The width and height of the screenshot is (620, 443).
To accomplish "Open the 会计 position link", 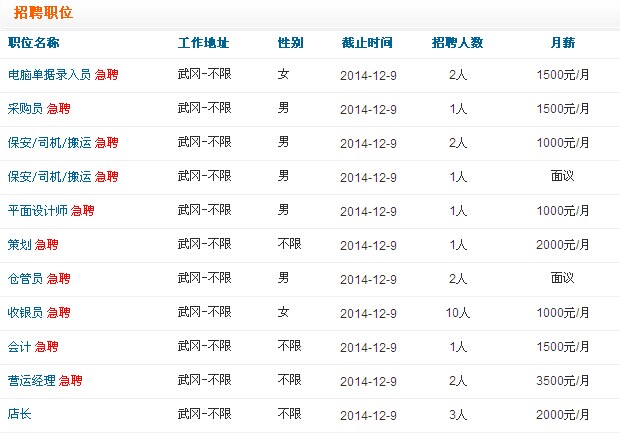I will click(19, 347).
